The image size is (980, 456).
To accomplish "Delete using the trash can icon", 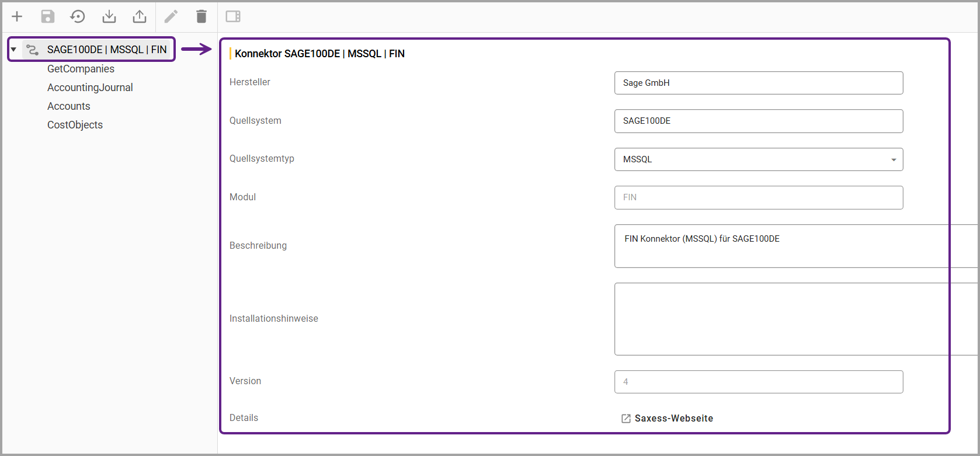I will click(201, 16).
